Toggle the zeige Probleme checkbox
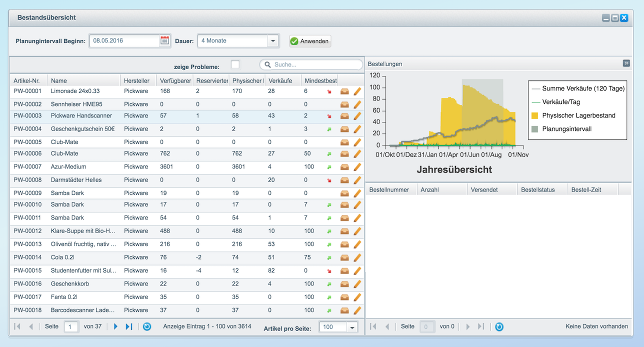The height and width of the screenshot is (347, 644). pos(235,64)
